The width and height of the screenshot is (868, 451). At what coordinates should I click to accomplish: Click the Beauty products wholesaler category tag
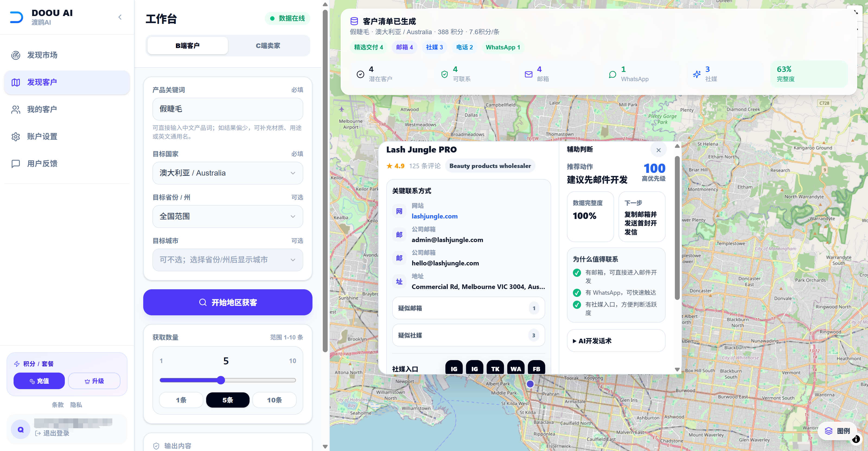(490, 166)
